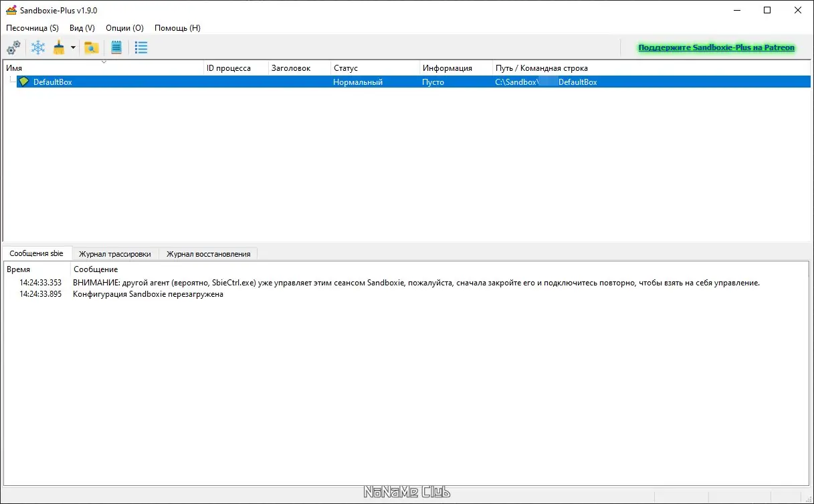Screen dimensions: 814x504
Task: Minimize the Sandboxie-Plus window
Action: tap(737, 10)
